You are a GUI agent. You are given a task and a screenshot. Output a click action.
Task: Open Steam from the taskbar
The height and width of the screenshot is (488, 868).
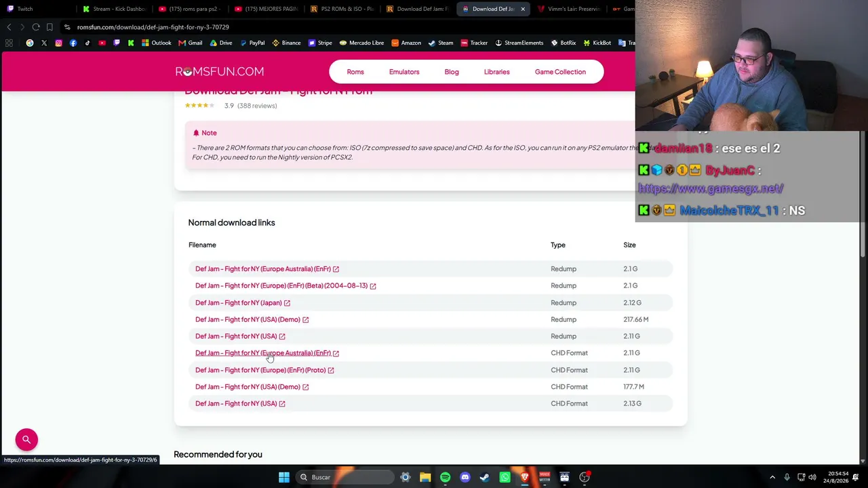484,477
